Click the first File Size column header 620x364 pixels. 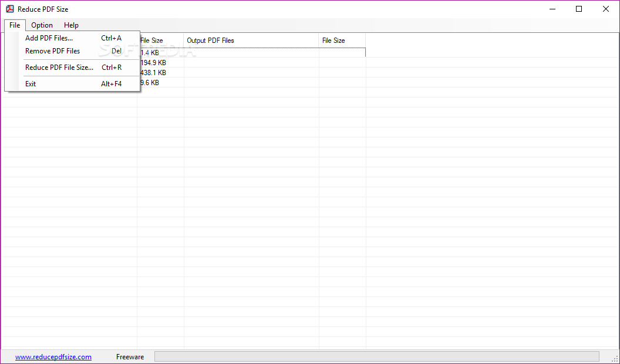click(161, 41)
